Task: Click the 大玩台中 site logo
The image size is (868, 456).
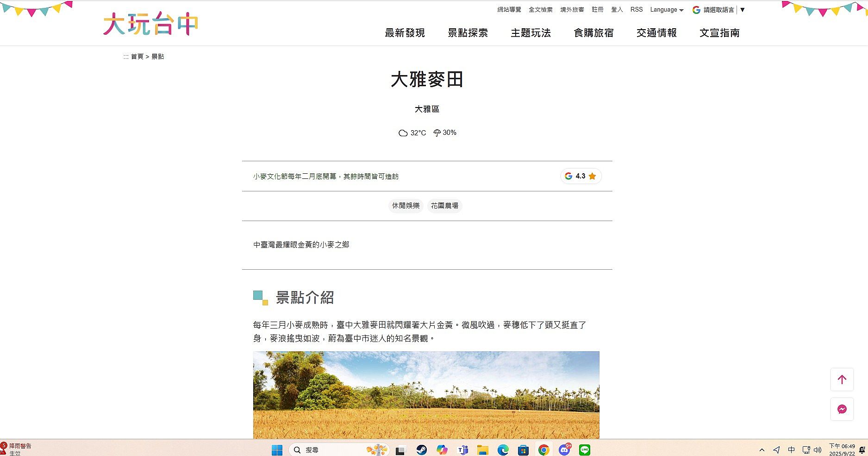Action: [150, 24]
